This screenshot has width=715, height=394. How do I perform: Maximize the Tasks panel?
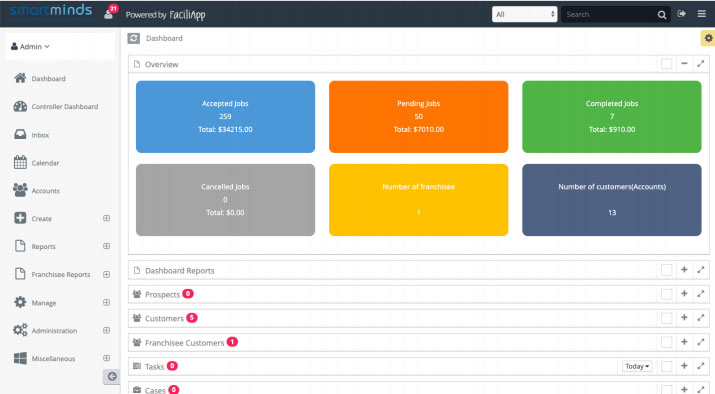[x=701, y=366]
